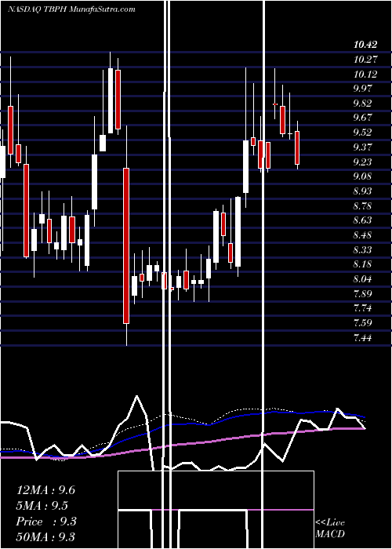Image resolution: width=392 pixels, height=549 pixels.
Task: Click the large red candlestick dropping to 7.59
Action: pos(126,245)
